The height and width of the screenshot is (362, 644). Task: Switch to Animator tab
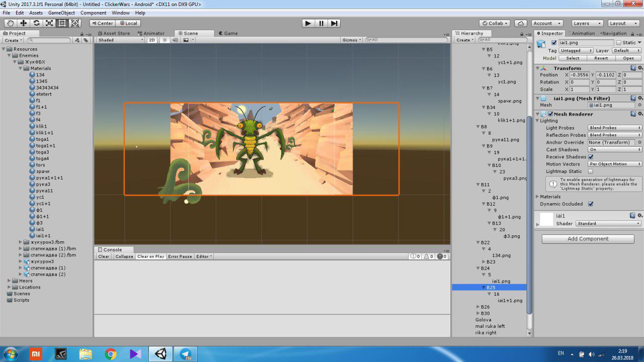[x=150, y=33]
